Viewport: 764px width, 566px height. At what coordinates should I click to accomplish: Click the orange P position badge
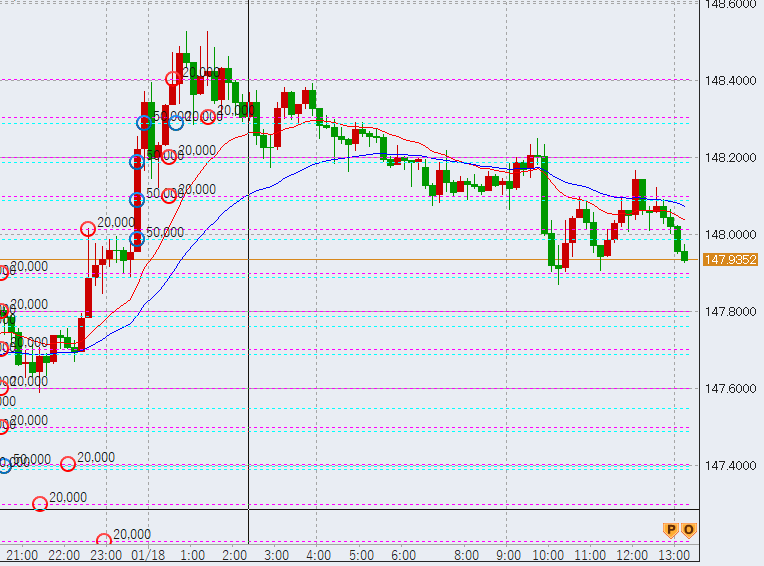point(671,530)
